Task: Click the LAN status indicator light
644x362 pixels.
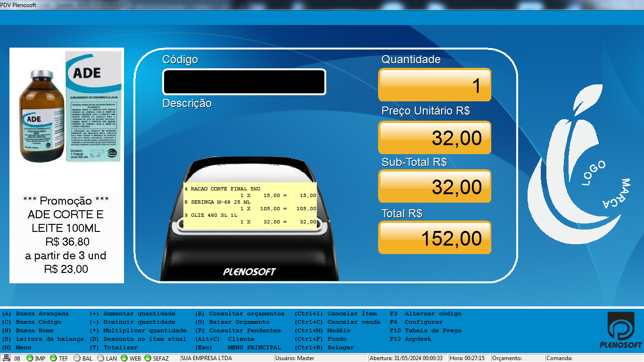Action: [100, 358]
